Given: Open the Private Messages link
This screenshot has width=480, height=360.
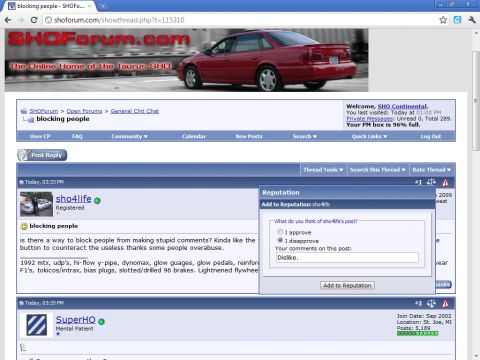Looking at the screenshot, I should [370, 119].
